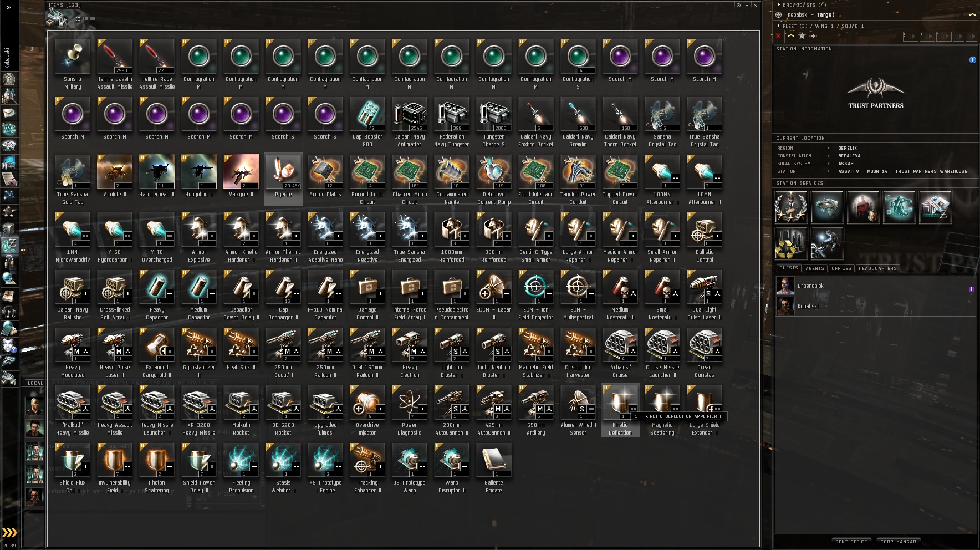Open the mail envelope icon in Neocom
The height and width of the screenshot is (550, 980).
click(x=9, y=113)
